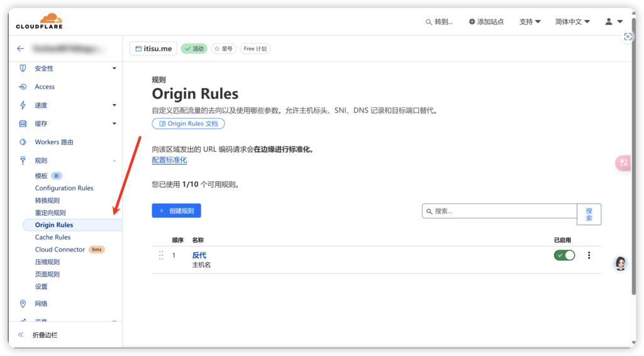Disable the 反代 rule toggle
644x356 pixels.
(x=564, y=255)
